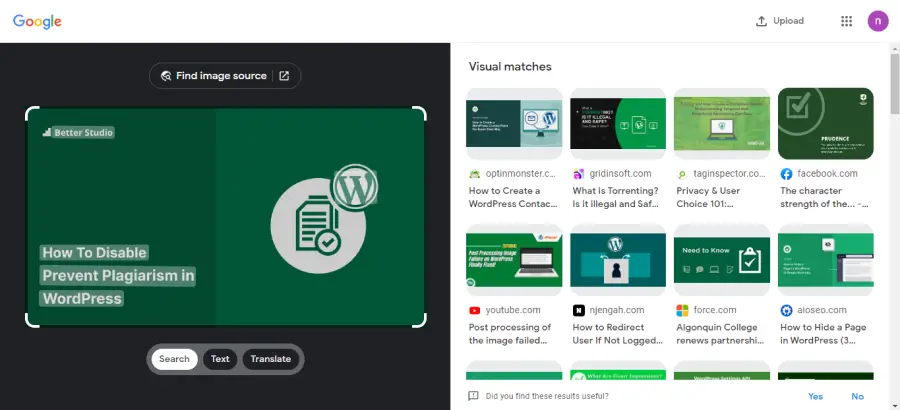Click the lens search icon in Find image source
This screenshot has height=410, width=900.
click(x=166, y=76)
